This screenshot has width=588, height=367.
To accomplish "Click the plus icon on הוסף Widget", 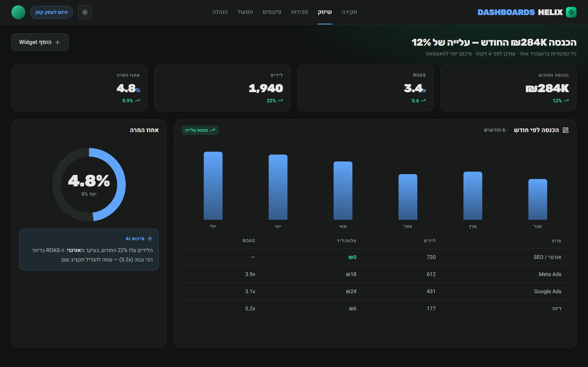I will (x=58, y=42).
